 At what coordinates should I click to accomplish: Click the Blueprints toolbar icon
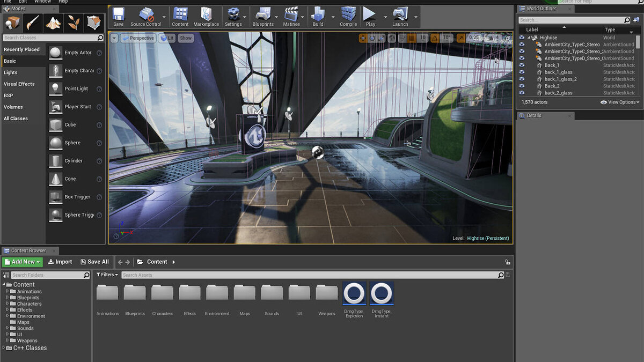[263, 17]
